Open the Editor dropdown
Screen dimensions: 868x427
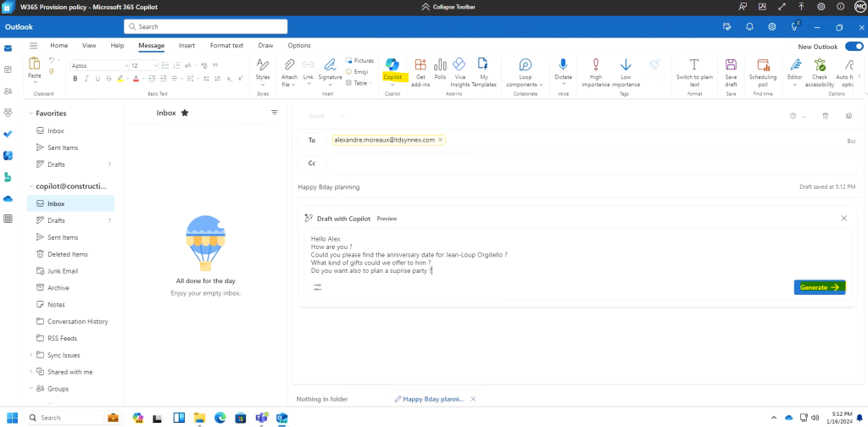[x=795, y=85]
